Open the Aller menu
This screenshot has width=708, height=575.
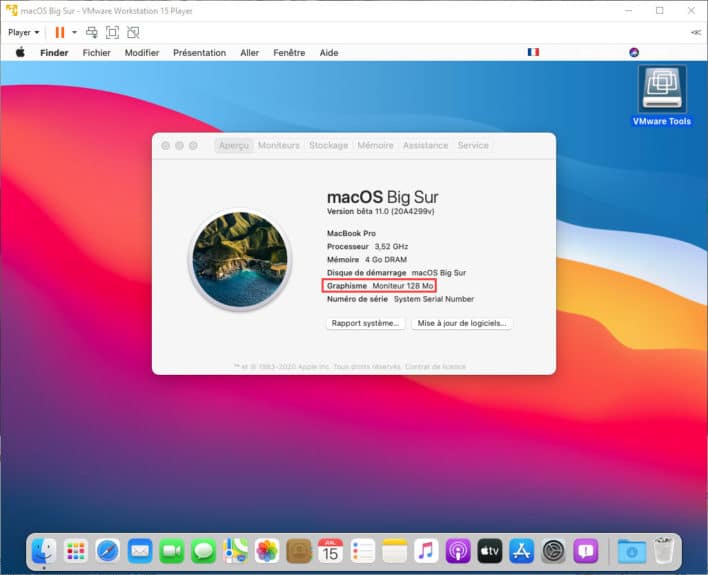coord(249,53)
